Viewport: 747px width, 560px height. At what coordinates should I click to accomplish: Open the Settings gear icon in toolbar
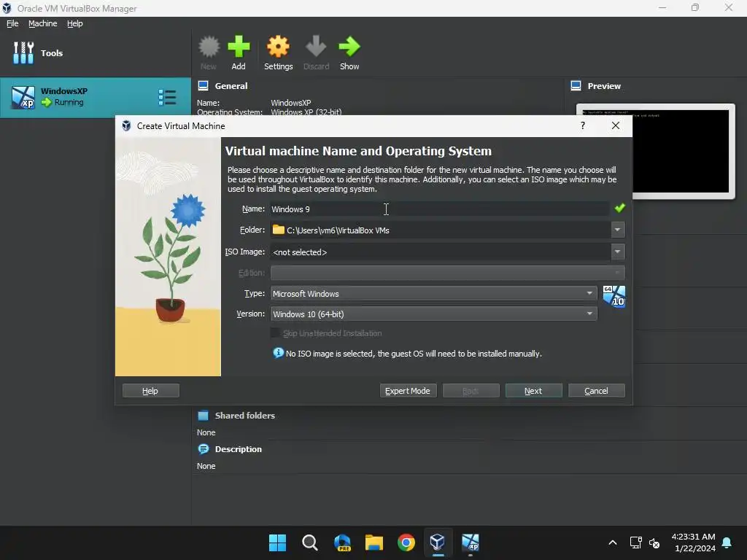click(278, 52)
